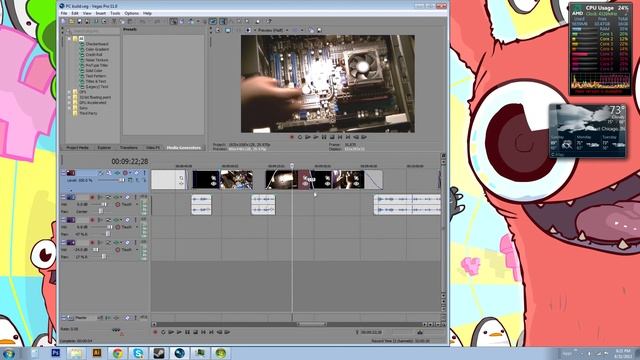This screenshot has width=640, height=360.
Task: Click Record button under preview window
Action: (x=292, y=138)
